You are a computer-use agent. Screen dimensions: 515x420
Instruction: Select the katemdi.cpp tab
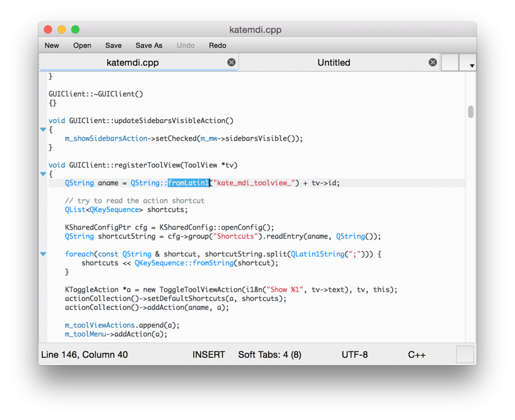pos(133,63)
